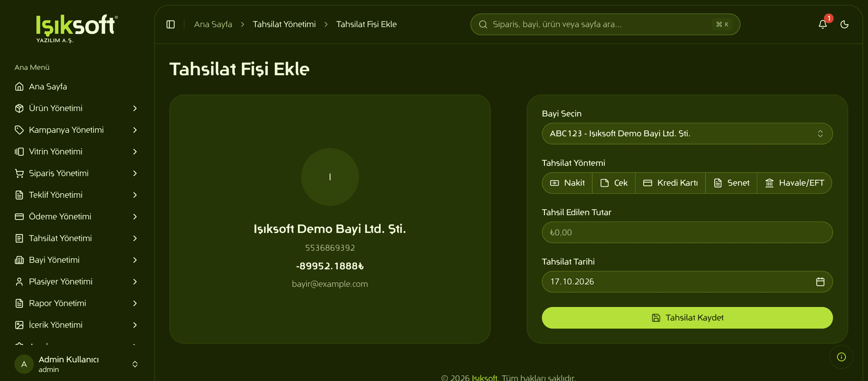This screenshot has height=381, width=868.
Task: Click the Ana Sayfa home icon in sidebar
Action: (19, 87)
